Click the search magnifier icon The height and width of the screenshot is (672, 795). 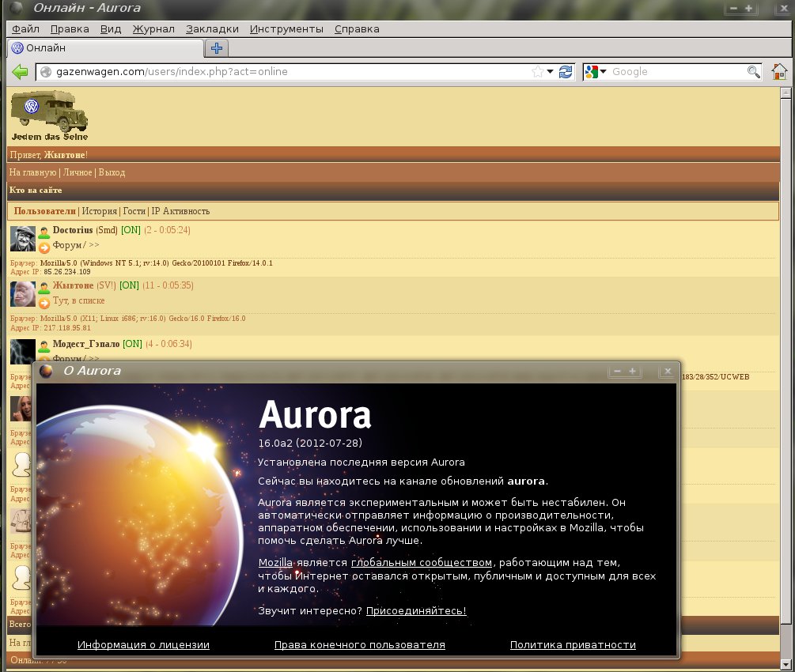pyautogui.click(x=753, y=71)
